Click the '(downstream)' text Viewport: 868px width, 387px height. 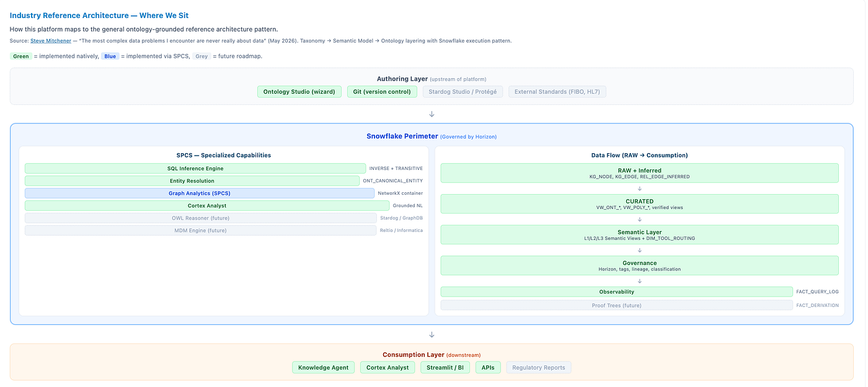463,355
